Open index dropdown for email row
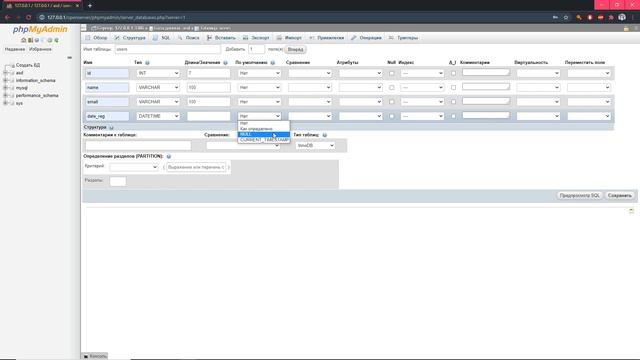This screenshot has width=640, height=360. pos(422,102)
